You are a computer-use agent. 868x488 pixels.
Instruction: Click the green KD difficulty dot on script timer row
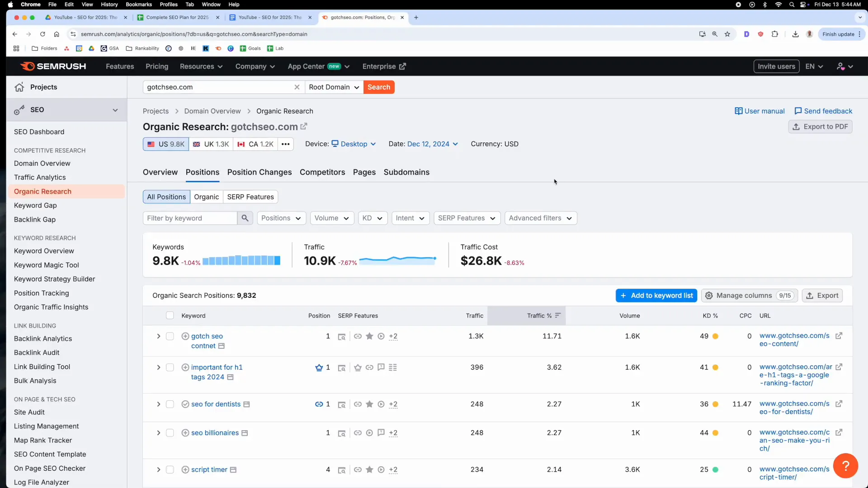717,470
